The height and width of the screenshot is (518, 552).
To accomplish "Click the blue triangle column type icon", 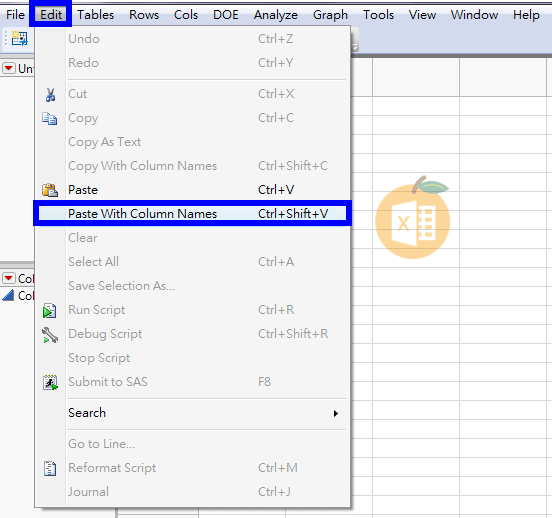I will (x=8, y=295).
